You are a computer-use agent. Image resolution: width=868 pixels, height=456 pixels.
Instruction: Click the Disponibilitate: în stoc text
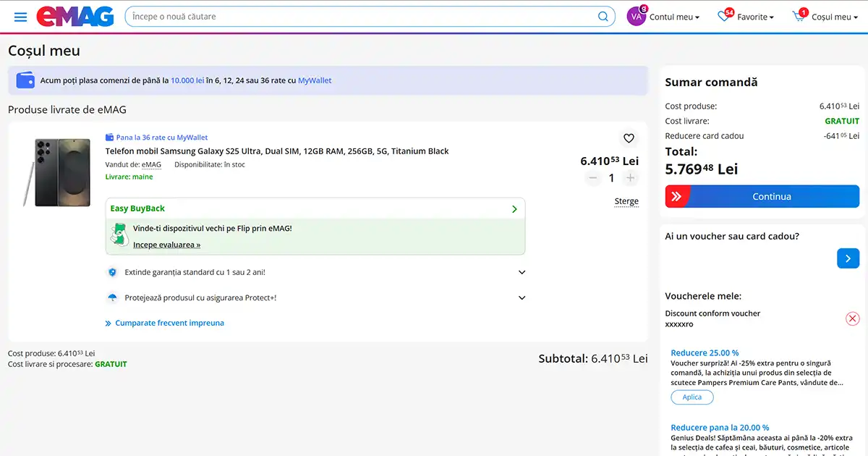point(210,164)
